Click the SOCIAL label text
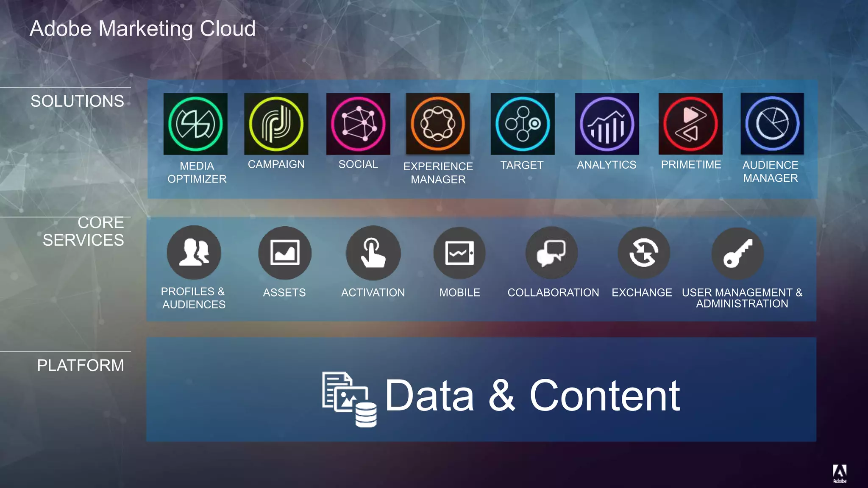This screenshot has width=868, height=488. (358, 164)
